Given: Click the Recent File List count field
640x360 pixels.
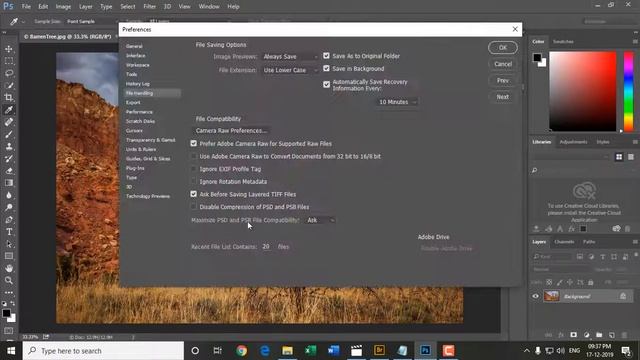Looking at the screenshot, I should (266, 247).
